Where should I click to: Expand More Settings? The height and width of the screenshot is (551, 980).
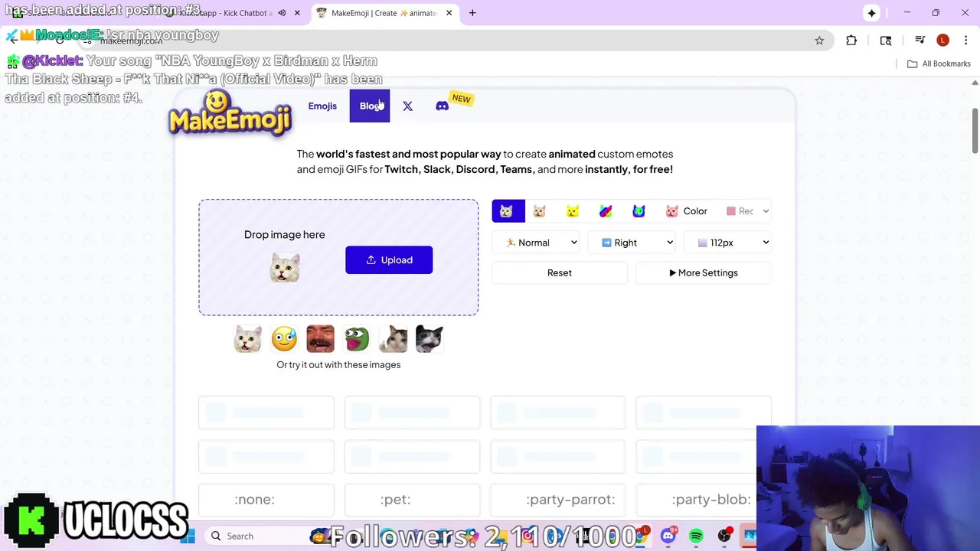pos(704,272)
